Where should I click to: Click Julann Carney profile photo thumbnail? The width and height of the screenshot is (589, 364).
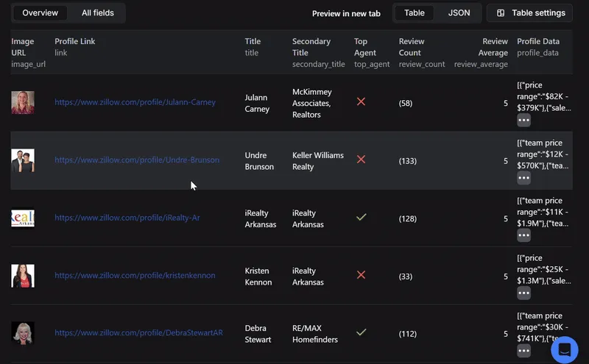click(23, 102)
